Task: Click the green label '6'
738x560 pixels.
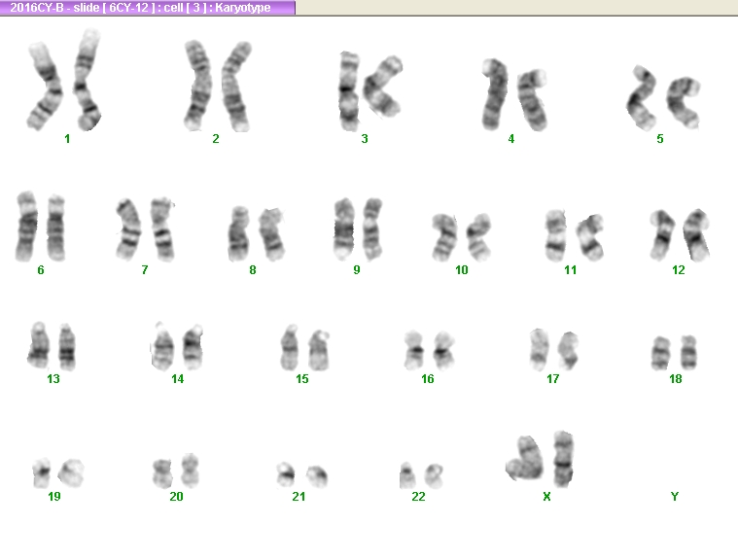Action: [41, 270]
